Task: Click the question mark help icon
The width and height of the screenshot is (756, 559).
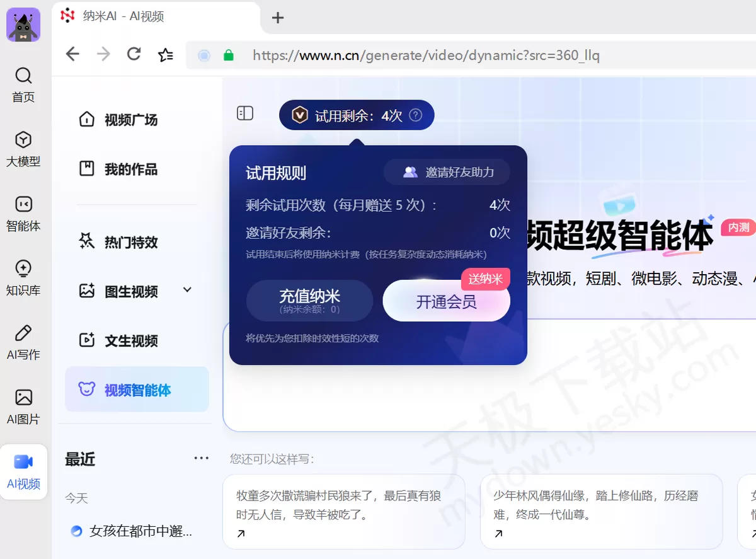Action: (415, 115)
